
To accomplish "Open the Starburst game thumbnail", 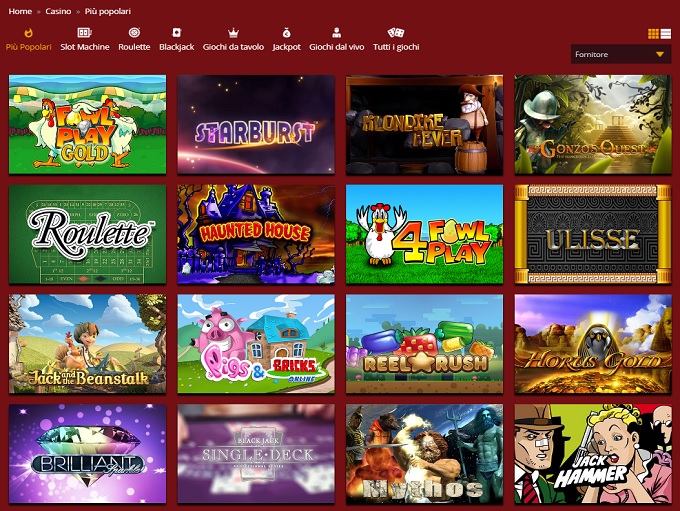I will coord(256,125).
